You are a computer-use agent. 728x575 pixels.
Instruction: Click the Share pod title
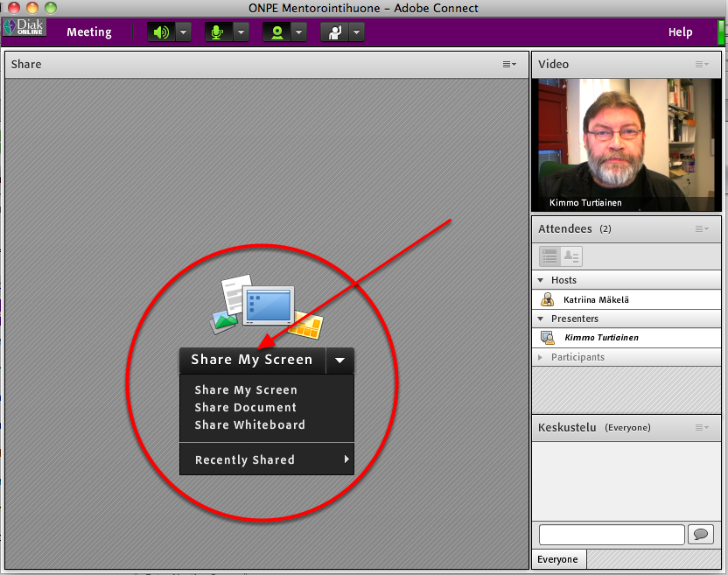(26, 65)
